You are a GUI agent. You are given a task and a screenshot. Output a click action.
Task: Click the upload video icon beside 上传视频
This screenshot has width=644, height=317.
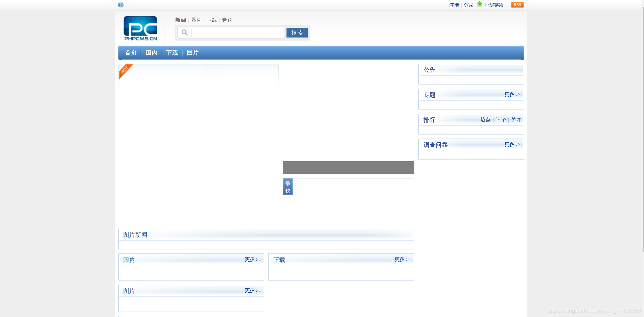tap(479, 4)
